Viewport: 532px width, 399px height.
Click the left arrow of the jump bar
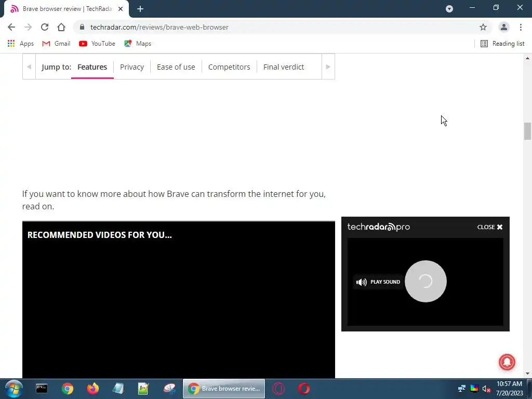pos(29,67)
